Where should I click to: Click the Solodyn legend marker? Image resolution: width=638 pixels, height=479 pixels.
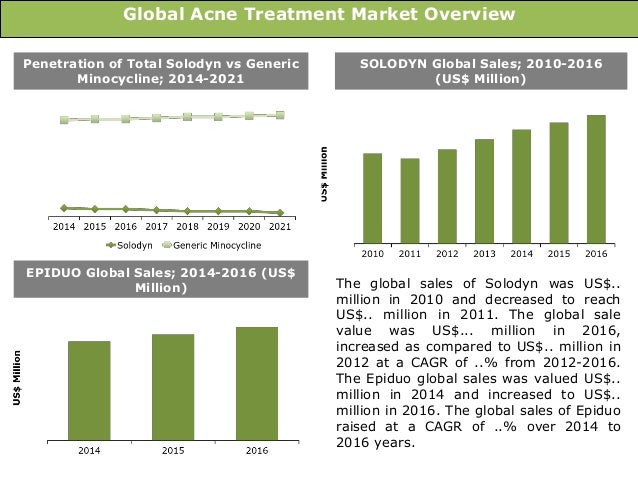(111, 245)
